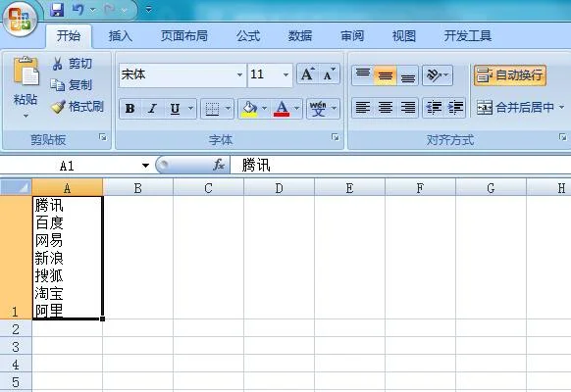Toggle italic formatting
The width and height of the screenshot is (571, 392).
tap(152, 109)
